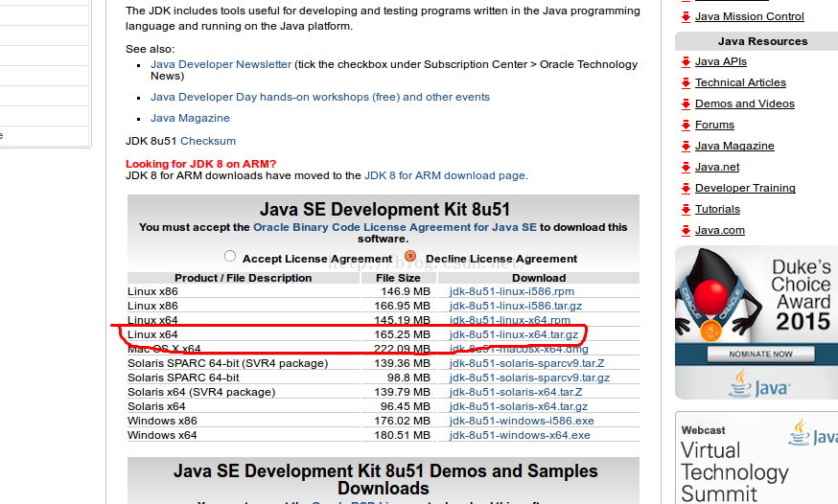Click the red arrow icon beside Developer Training

point(686,189)
